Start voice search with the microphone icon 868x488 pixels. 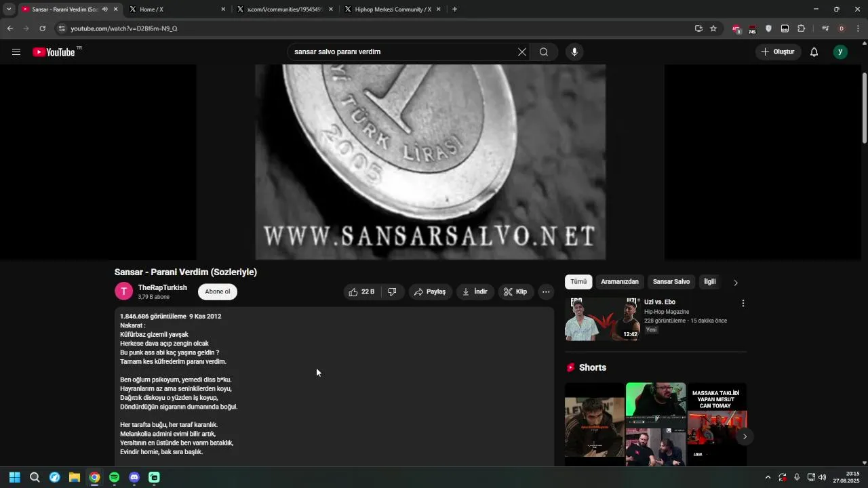click(574, 52)
